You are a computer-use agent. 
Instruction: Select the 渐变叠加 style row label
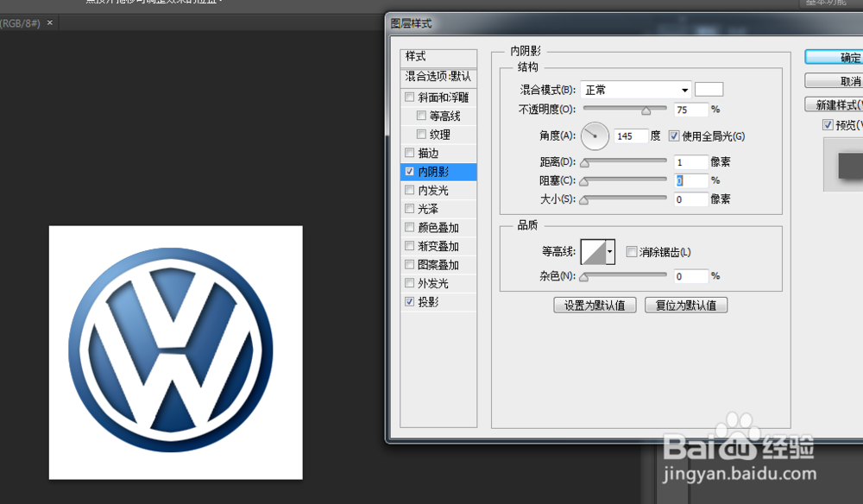tap(438, 247)
